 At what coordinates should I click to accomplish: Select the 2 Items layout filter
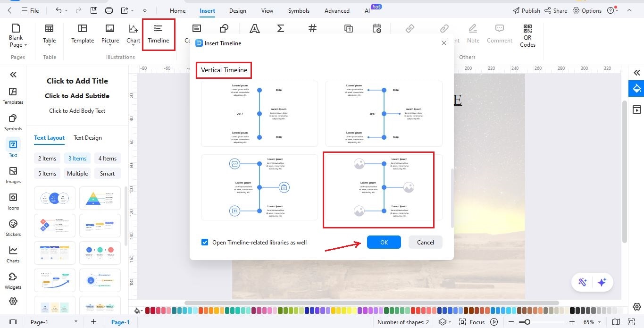47,159
